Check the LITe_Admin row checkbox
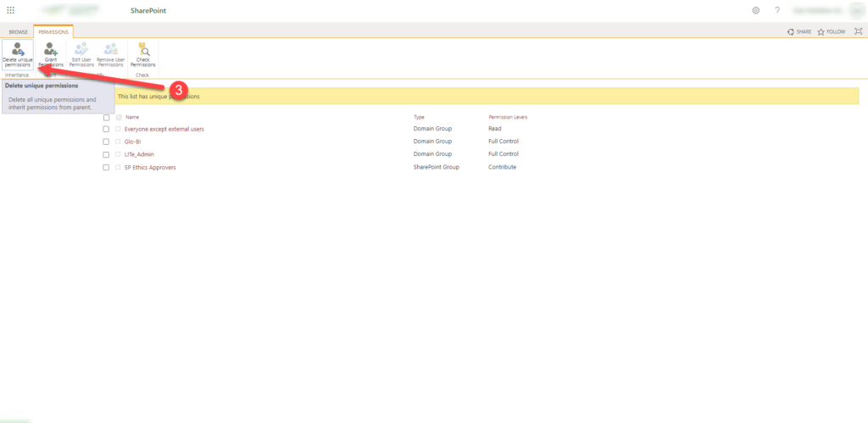This screenshot has width=868, height=423. (x=106, y=154)
